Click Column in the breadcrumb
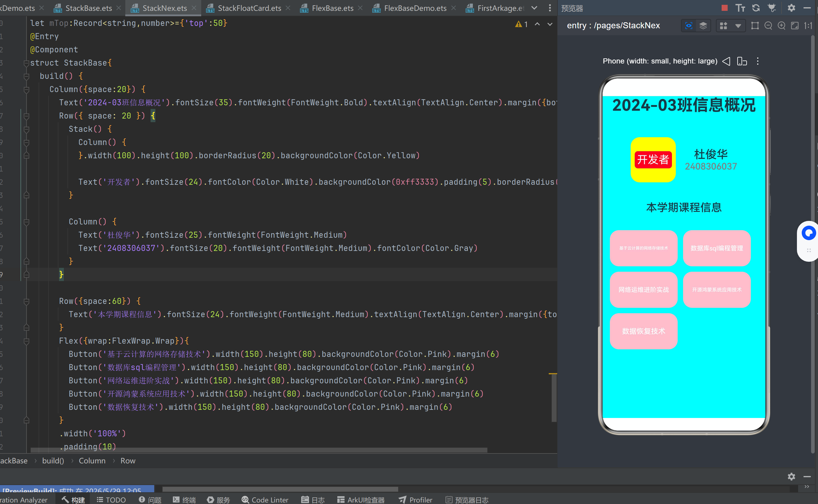Viewport: 818px width, 504px height. [x=92, y=461]
